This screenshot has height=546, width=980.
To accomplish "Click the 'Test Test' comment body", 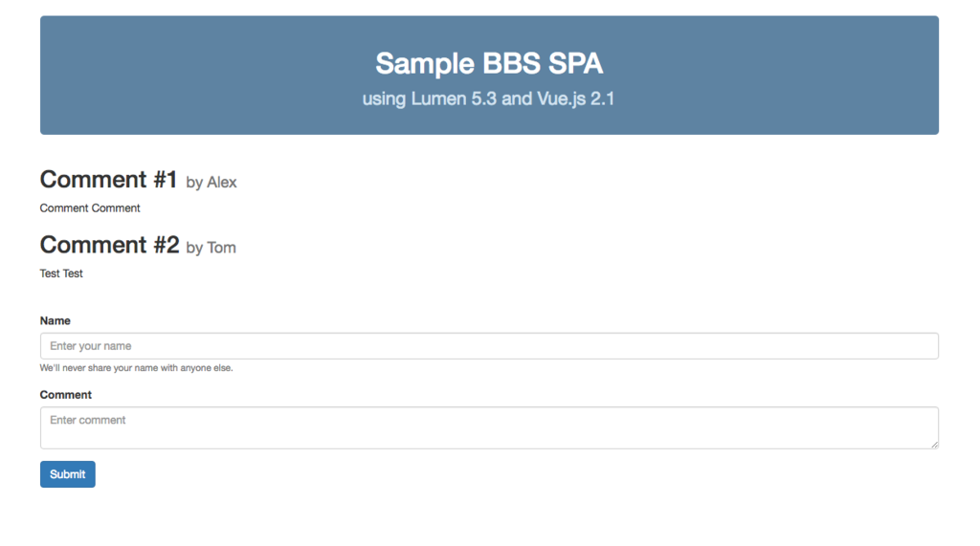I will tap(61, 273).
